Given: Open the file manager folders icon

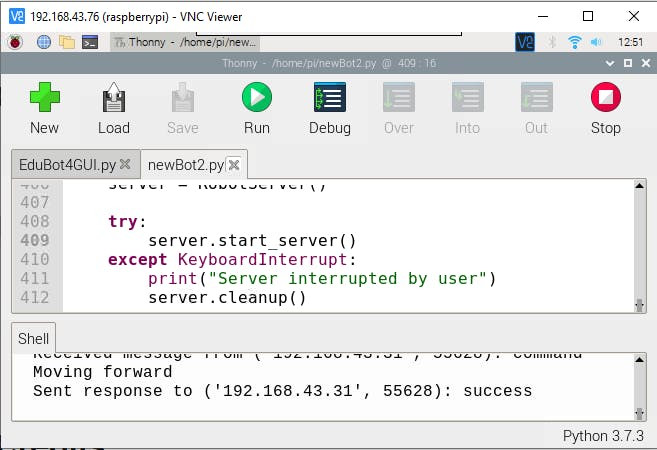Looking at the screenshot, I should (x=67, y=42).
